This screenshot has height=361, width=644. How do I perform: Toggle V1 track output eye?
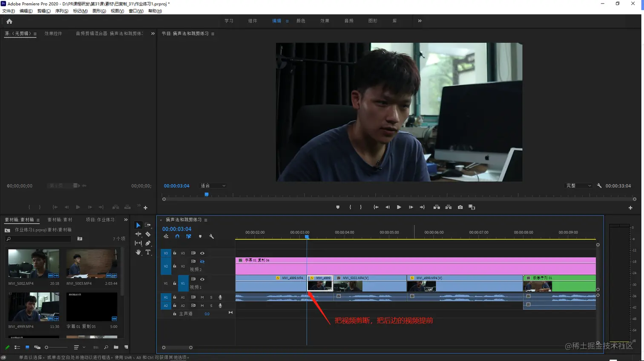pyautogui.click(x=202, y=279)
